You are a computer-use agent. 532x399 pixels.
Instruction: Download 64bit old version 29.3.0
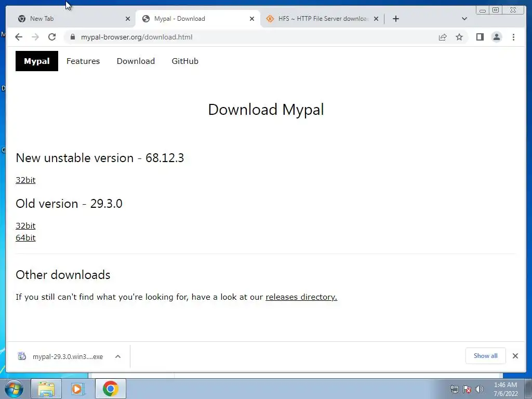click(25, 238)
